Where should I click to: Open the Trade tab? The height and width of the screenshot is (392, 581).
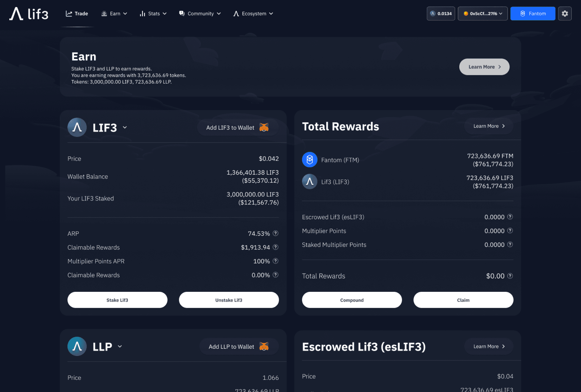coord(77,14)
